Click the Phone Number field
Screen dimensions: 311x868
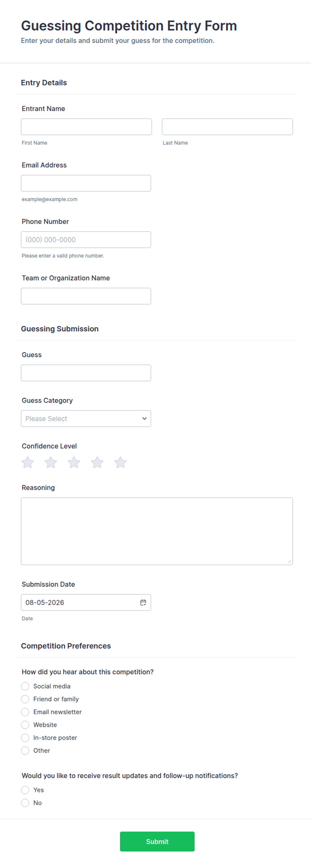coord(86,240)
